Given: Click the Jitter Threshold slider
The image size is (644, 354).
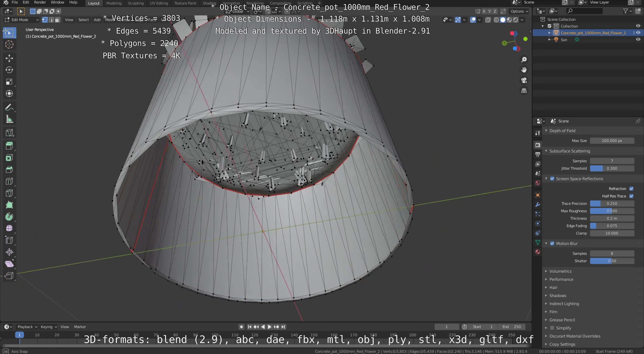Looking at the screenshot, I should [612, 169].
